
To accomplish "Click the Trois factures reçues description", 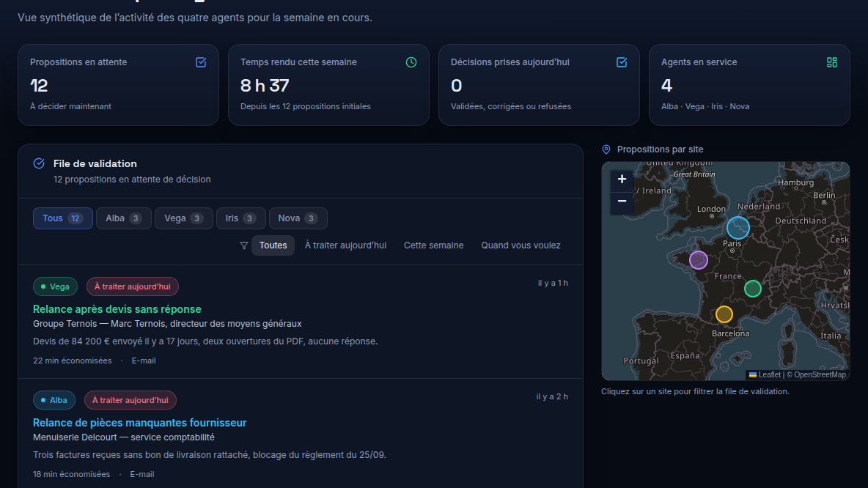I will click(x=209, y=455).
